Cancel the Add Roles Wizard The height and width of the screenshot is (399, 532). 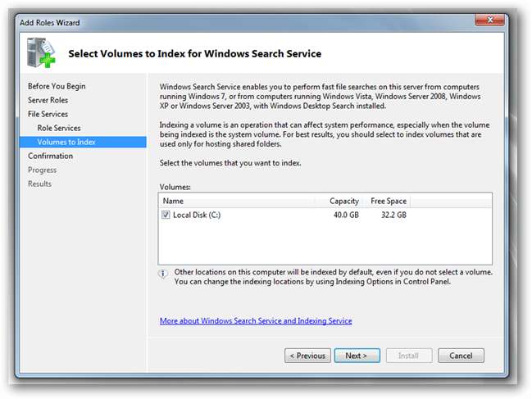pos(461,356)
